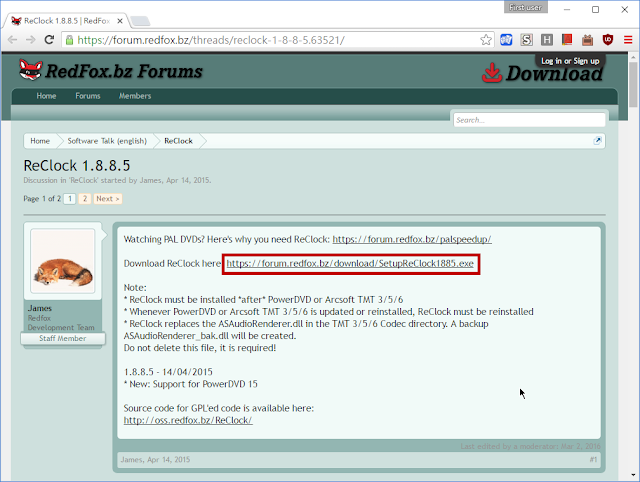
Task: Open the Chrome hamburger menu
Action: [628, 40]
